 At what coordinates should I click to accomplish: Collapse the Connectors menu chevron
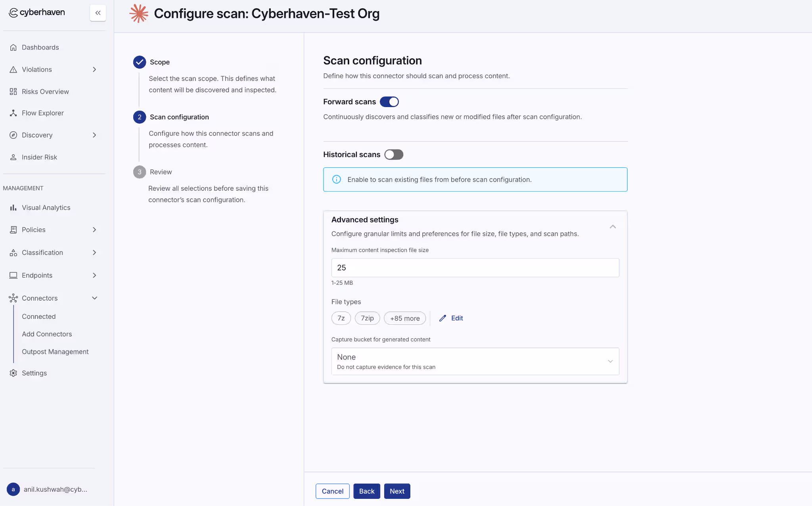coord(94,298)
